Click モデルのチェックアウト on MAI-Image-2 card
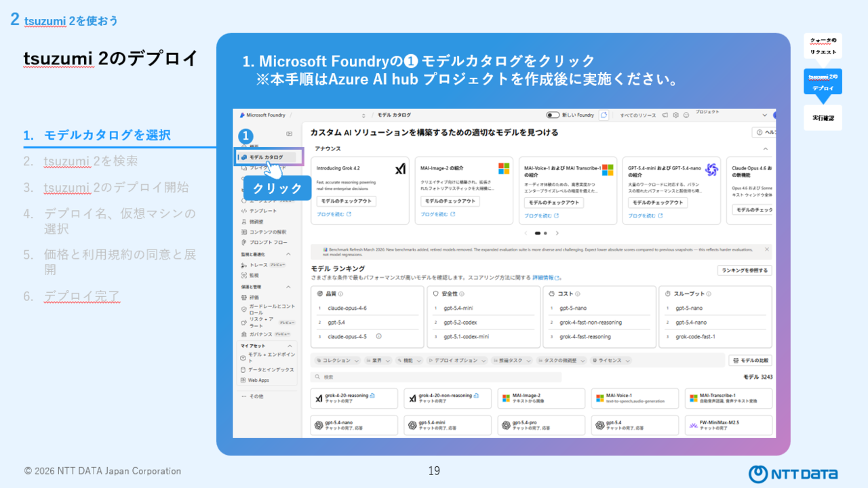Image resolution: width=868 pixels, height=488 pixels. [x=450, y=201]
